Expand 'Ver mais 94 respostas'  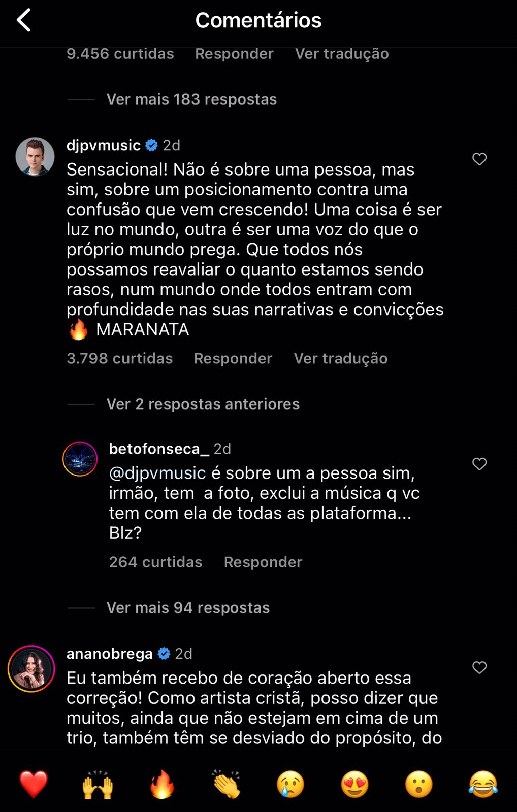coord(188,607)
